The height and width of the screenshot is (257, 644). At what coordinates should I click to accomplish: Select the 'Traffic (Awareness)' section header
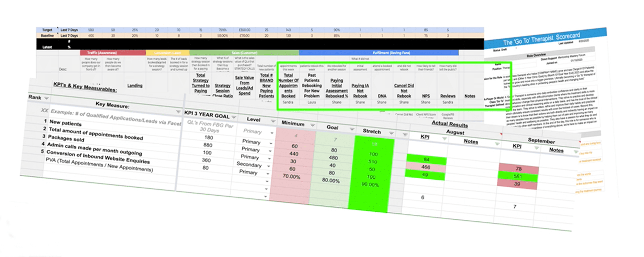click(113, 53)
